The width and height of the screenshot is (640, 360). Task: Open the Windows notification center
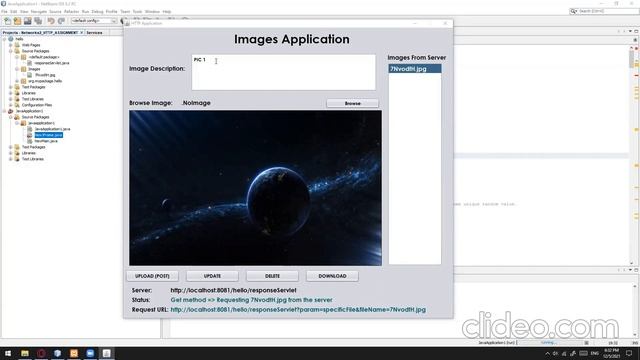pos(629,353)
